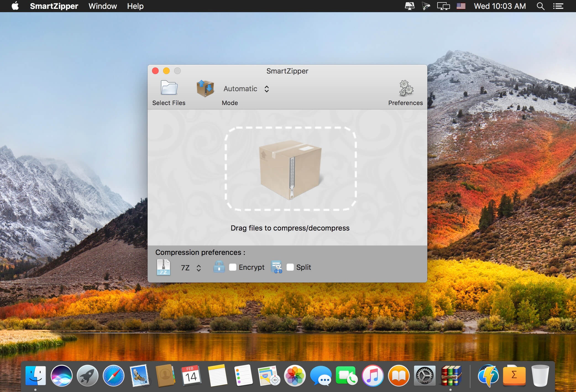Click the scissors Split icon
Image resolution: width=576 pixels, height=392 pixels.
pyautogui.click(x=276, y=267)
